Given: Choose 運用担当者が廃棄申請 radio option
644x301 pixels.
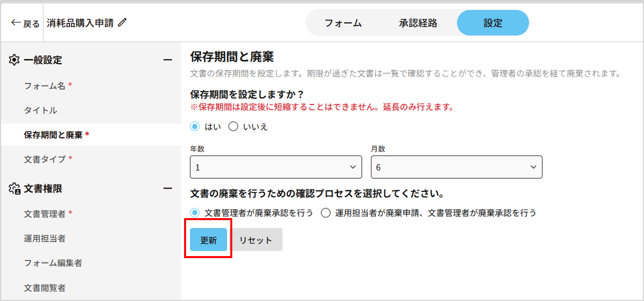Looking at the screenshot, I should point(326,213).
